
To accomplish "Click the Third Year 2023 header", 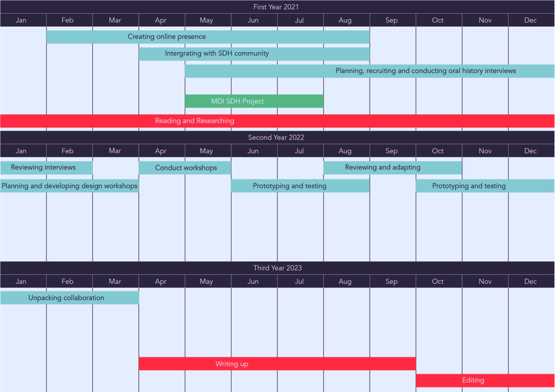I will (x=277, y=268).
